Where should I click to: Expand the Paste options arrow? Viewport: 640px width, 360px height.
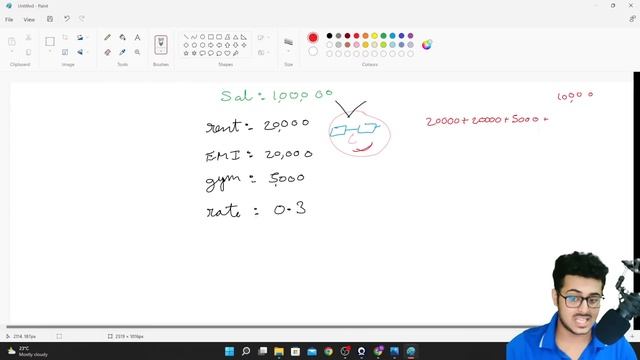(12, 52)
